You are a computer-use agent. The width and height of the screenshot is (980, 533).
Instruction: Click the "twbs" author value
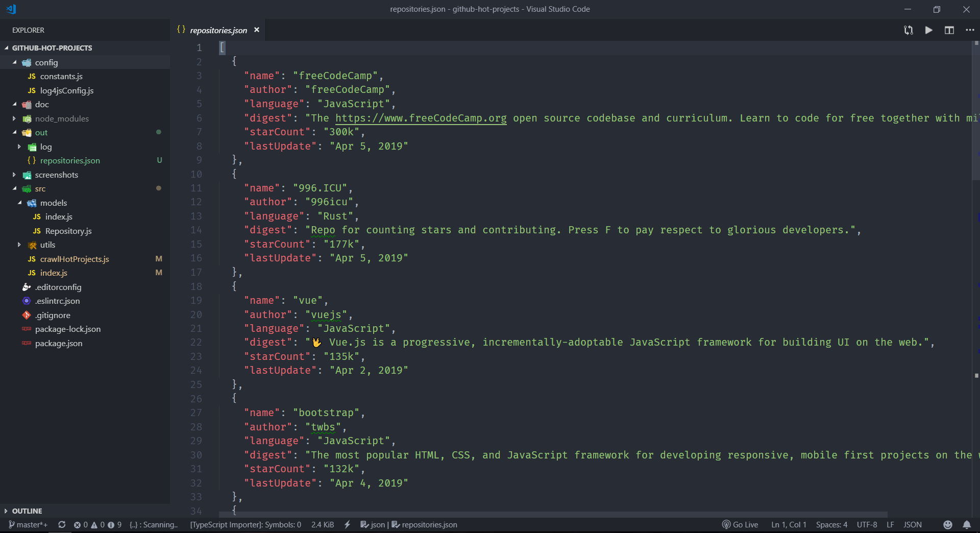323,427
